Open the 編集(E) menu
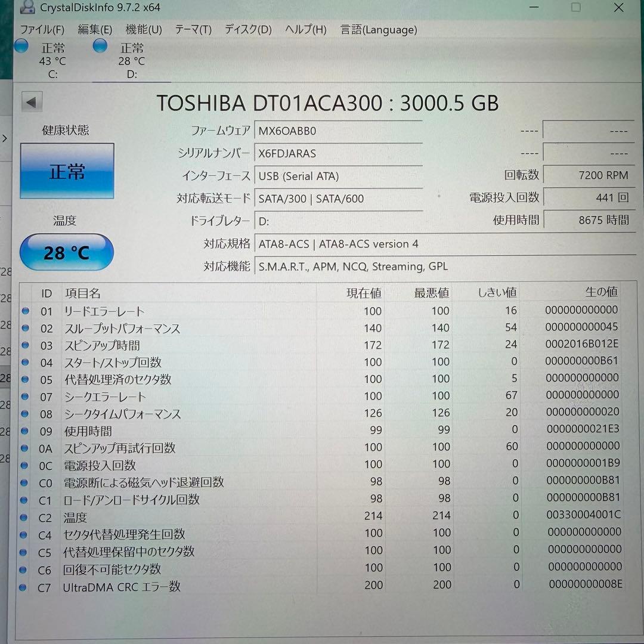Viewport: 644px width, 644px height. tap(95, 30)
